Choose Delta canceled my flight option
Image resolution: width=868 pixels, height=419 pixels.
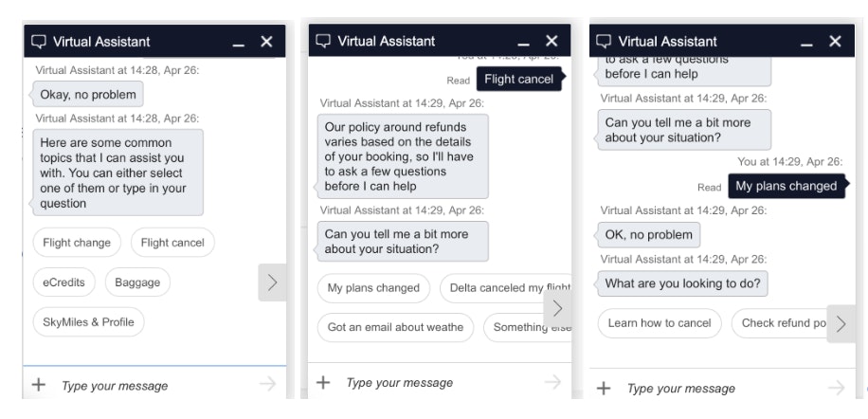(x=505, y=288)
